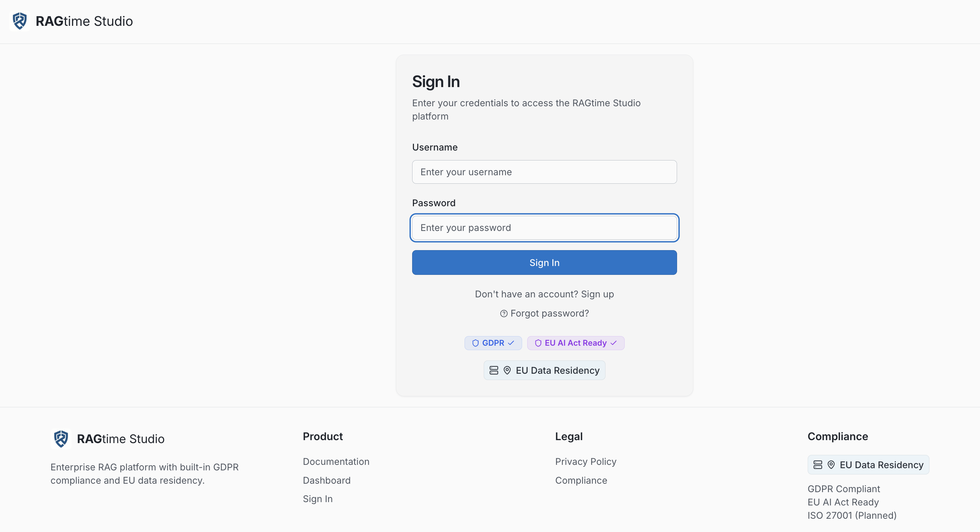Click the Enter your credentials description text

click(x=526, y=110)
